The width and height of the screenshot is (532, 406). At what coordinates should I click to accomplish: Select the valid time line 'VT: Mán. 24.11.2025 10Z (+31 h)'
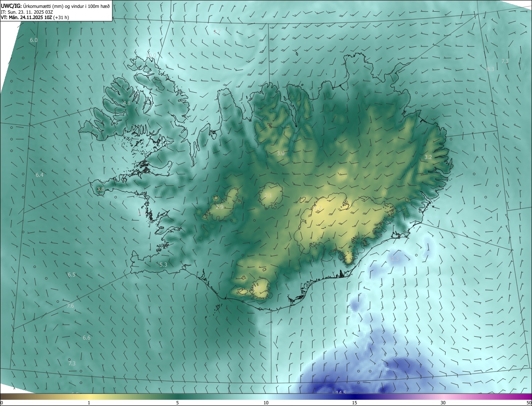[35, 18]
